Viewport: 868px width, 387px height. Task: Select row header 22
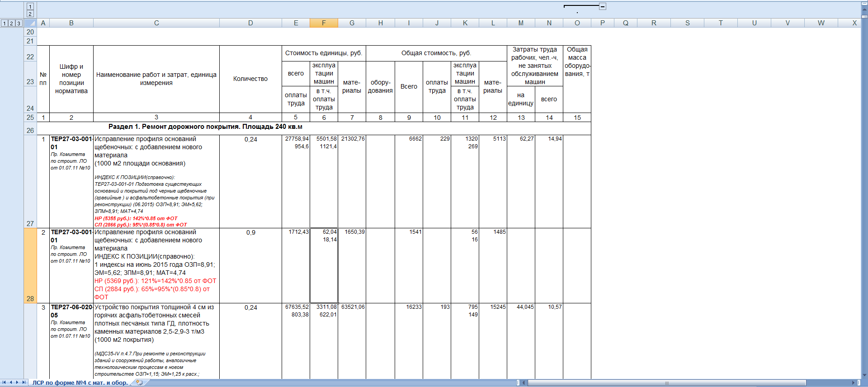(30, 53)
